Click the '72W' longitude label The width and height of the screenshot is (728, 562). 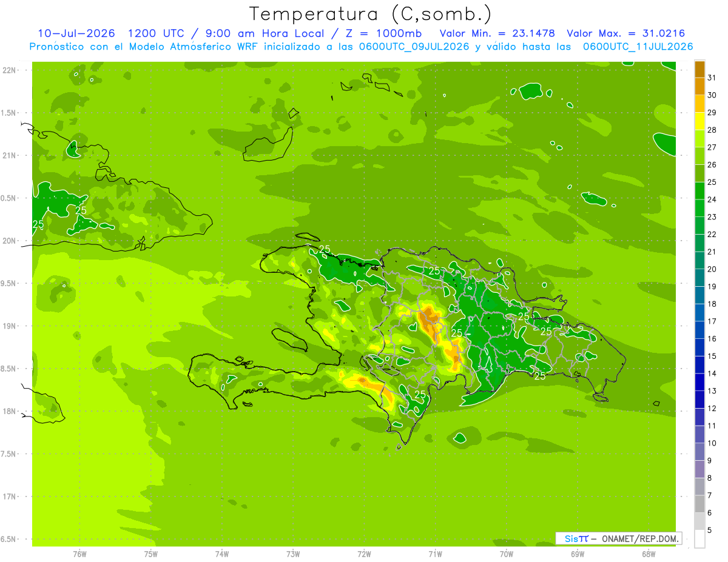click(364, 554)
